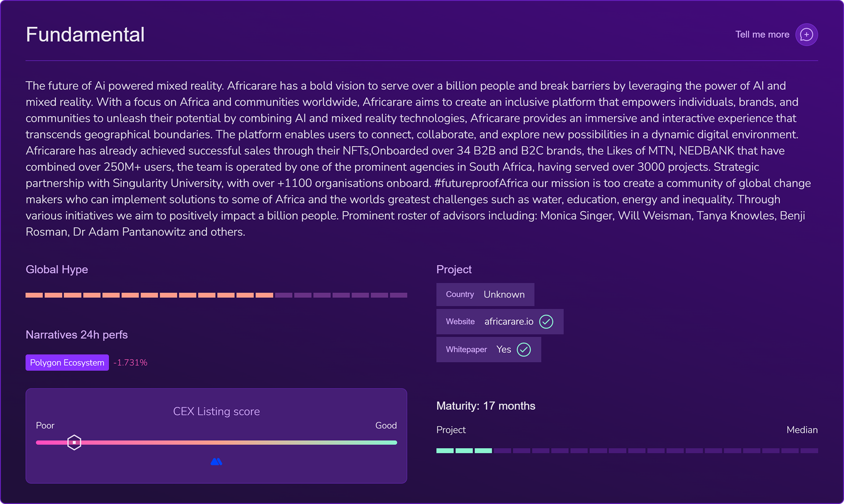
Task: Click the africarare.io verified checkmark icon
Action: click(x=546, y=322)
